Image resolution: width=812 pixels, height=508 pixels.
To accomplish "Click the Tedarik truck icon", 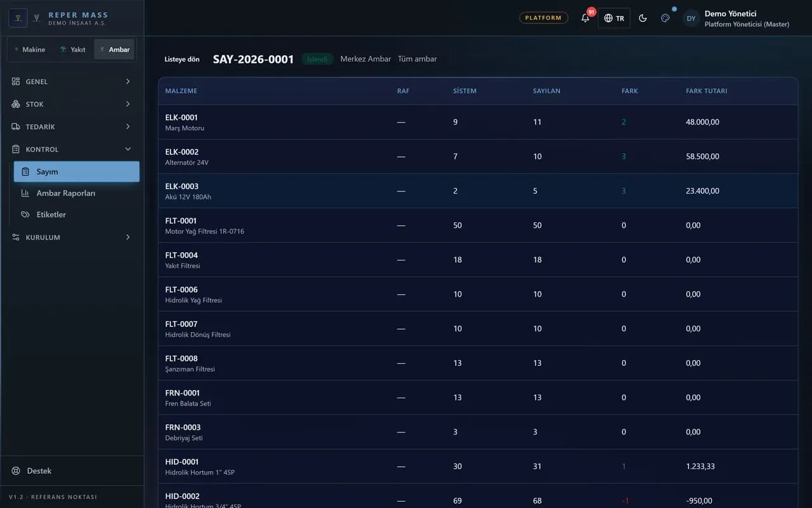I will click(16, 127).
